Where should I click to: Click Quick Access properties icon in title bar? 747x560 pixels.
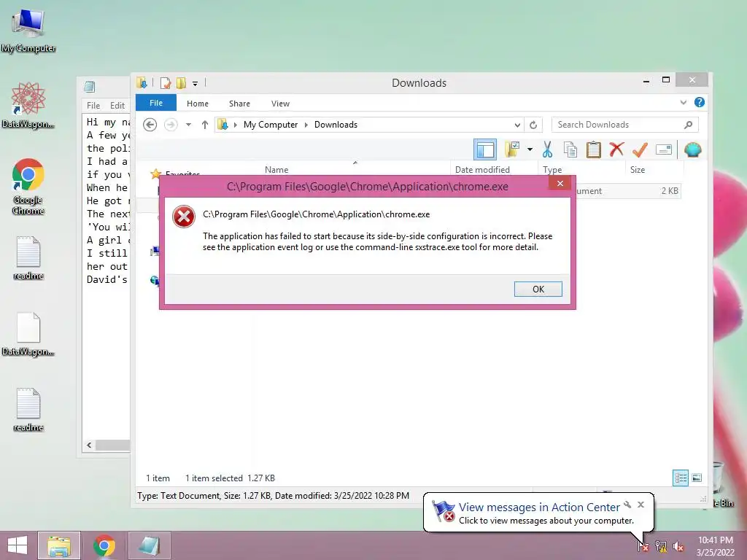point(166,83)
